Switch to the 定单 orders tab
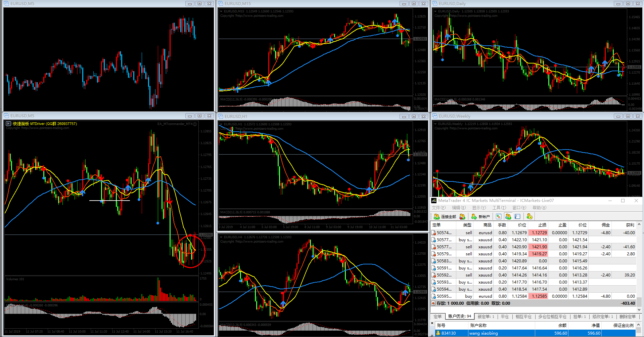This screenshot has width=644, height=337. coord(438,317)
